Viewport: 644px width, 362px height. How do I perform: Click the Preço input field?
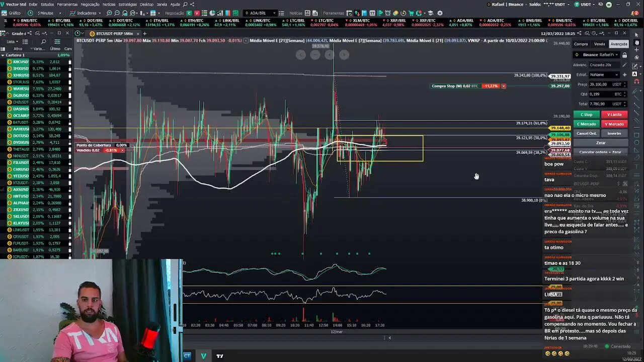[608, 84]
